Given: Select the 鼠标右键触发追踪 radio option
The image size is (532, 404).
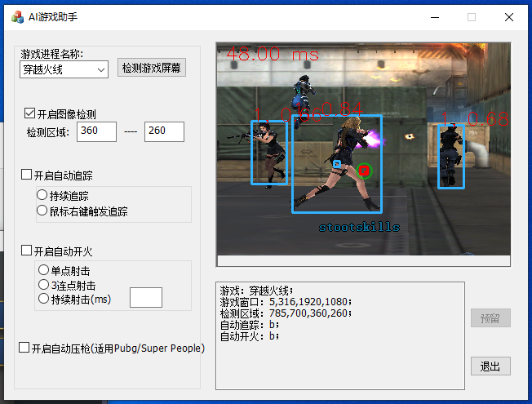Looking at the screenshot, I should coord(42,211).
